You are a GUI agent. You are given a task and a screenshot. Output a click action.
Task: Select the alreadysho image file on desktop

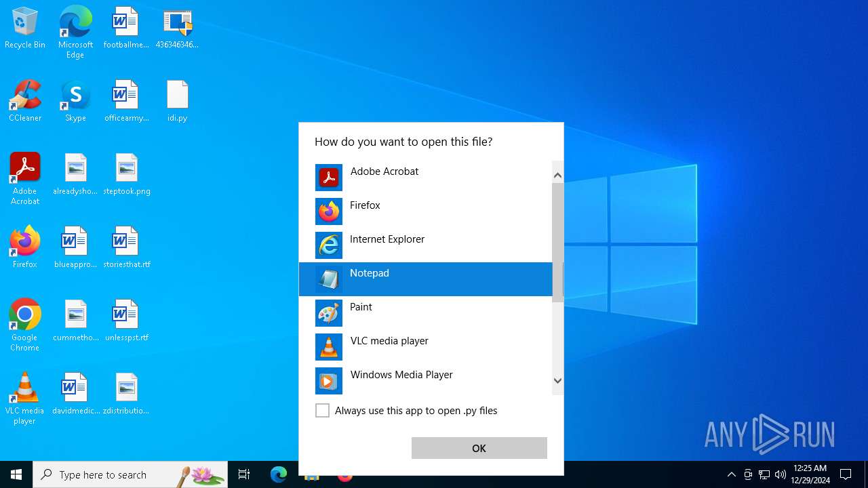(75, 175)
